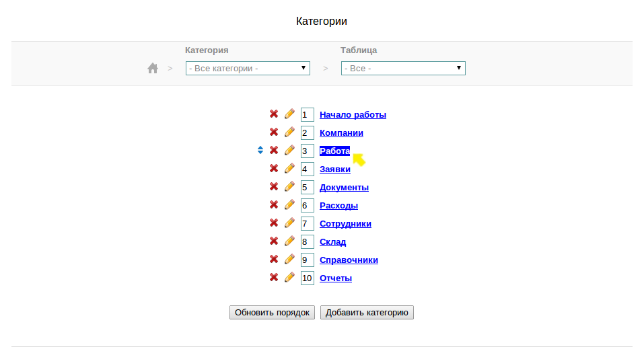This screenshot has width=644, height=347.
Task: Expand the Таблица dropdown
Action: coord(403,68)
